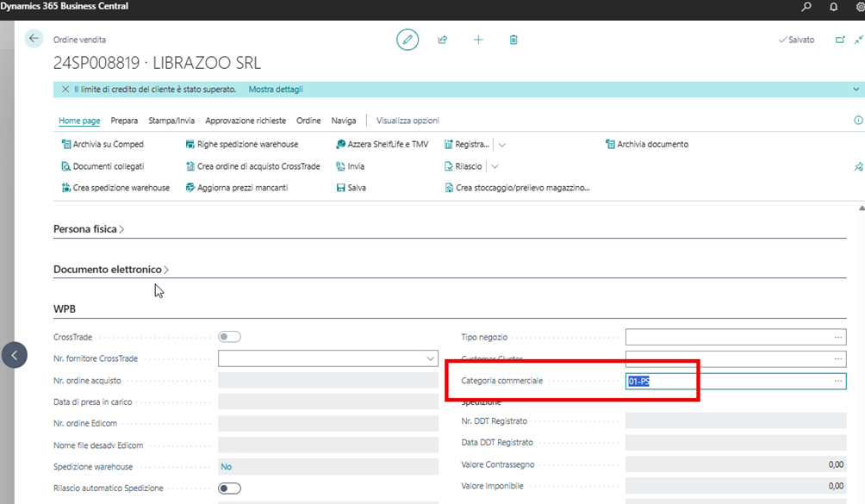
Task: Click the pencil edit icon
Action: (x=408, y=40)
